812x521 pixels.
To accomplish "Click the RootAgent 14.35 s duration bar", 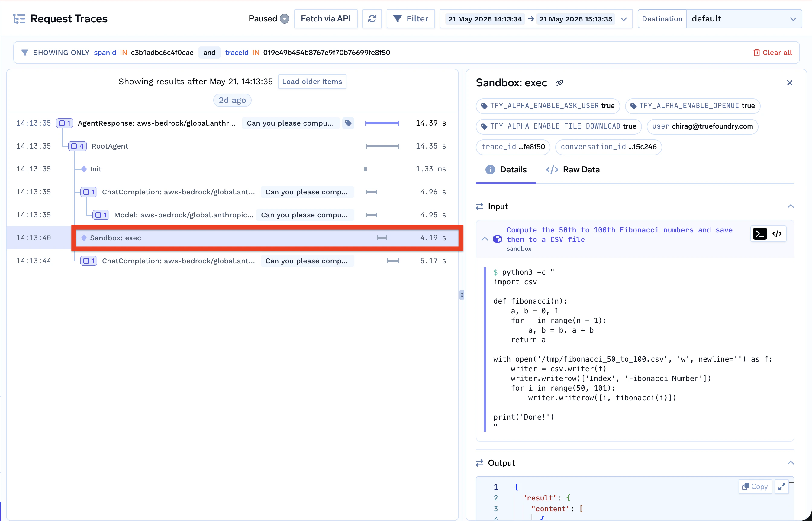I will (382, 146).
